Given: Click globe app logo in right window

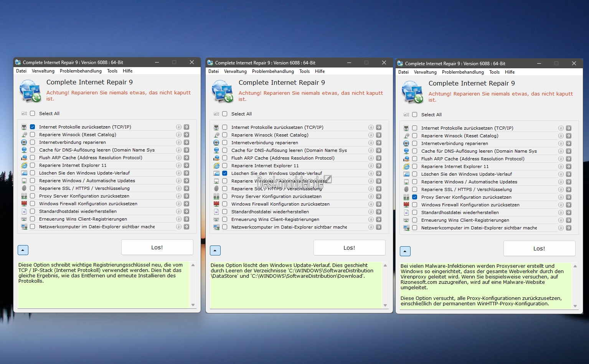Looking at the screenshot, I should click(412, 92).
